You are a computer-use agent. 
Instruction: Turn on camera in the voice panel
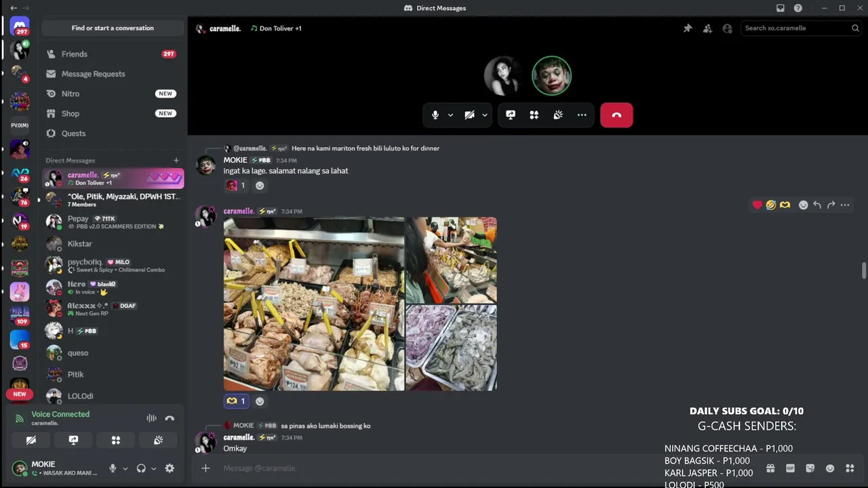31,441
